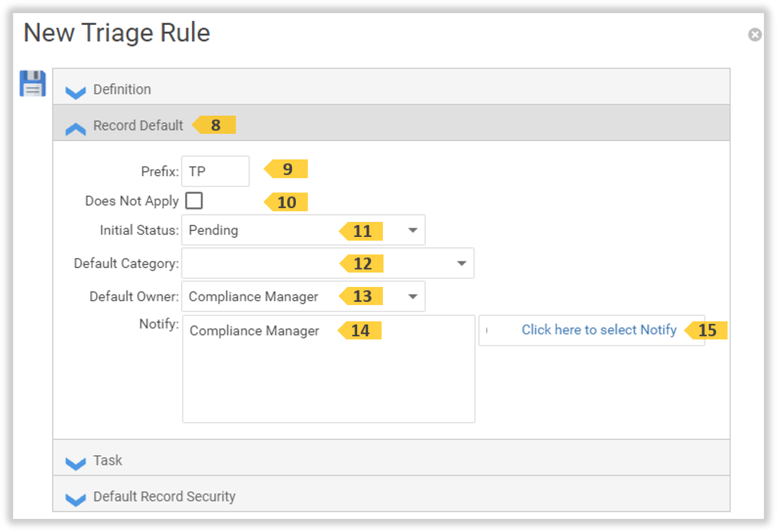The width and height of the screenshot is (777, 532).
Task: Open Default Category dropdown arrow
Action: pos(461,263)
